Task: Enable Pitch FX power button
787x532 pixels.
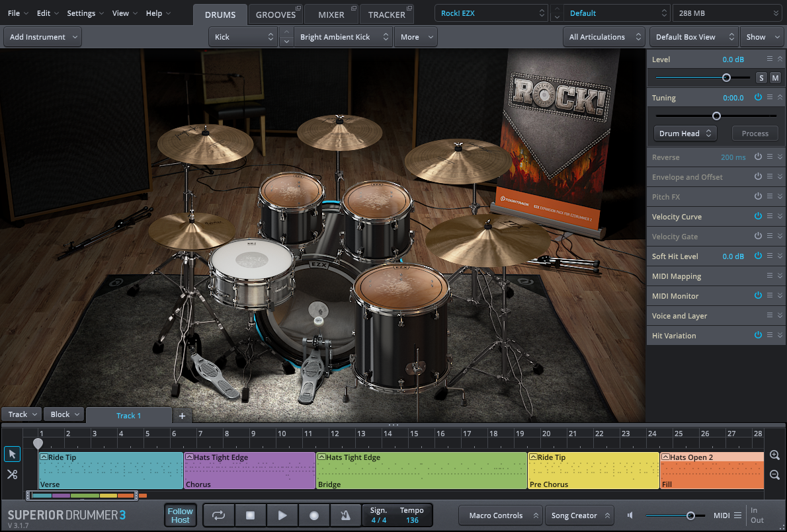Action: [x=758, y=196]
